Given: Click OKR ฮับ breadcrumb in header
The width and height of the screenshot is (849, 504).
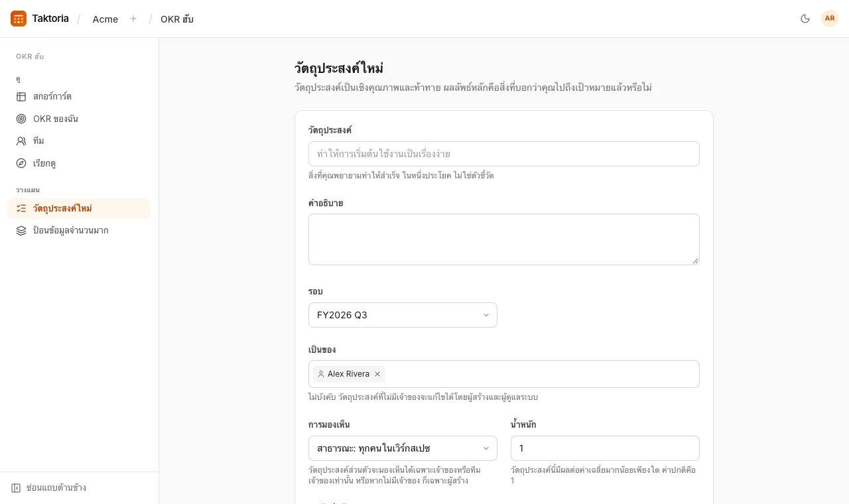Looking at the screenshot, I should pos(177,19).
